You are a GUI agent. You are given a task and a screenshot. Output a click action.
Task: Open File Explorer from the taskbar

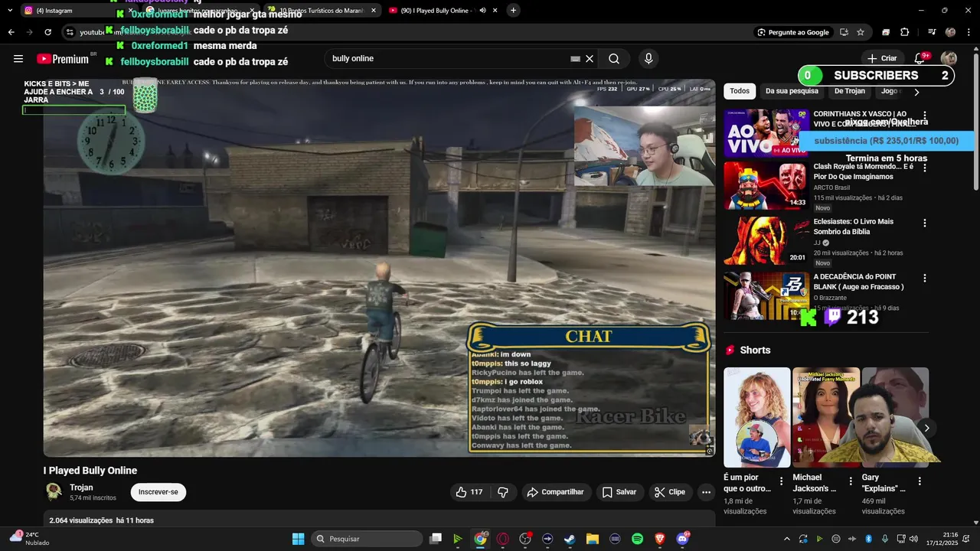pyautogui.click(x=592, y=539)
